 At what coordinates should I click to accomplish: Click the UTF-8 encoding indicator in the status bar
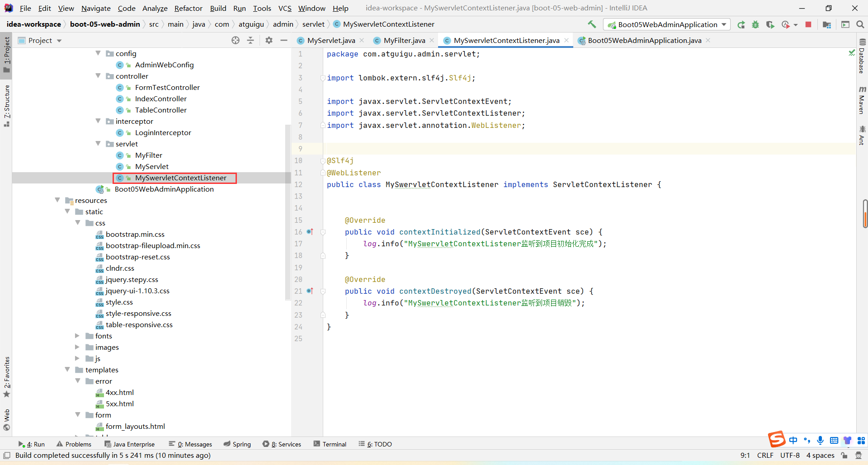click(790, 455)
